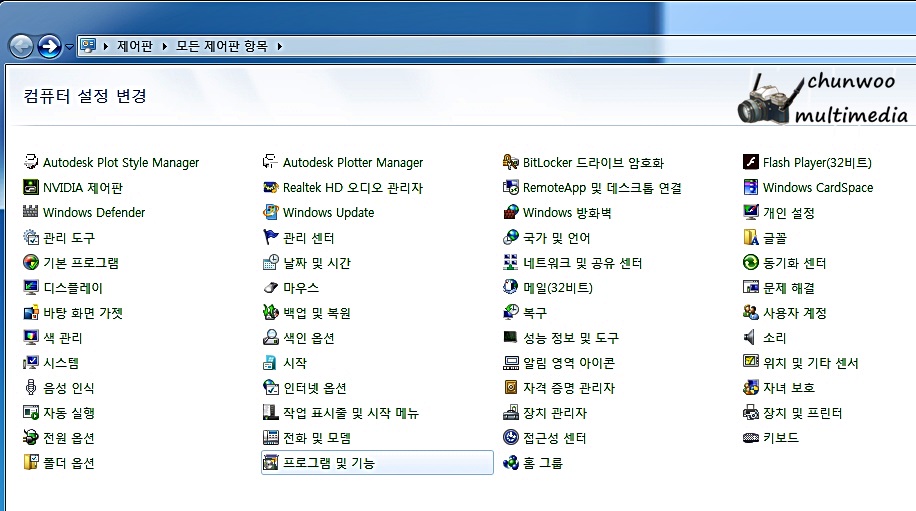The image size is (916, 511).
Task: Click the Autodesk Plotter Manager icon
Action: point(270,162)
